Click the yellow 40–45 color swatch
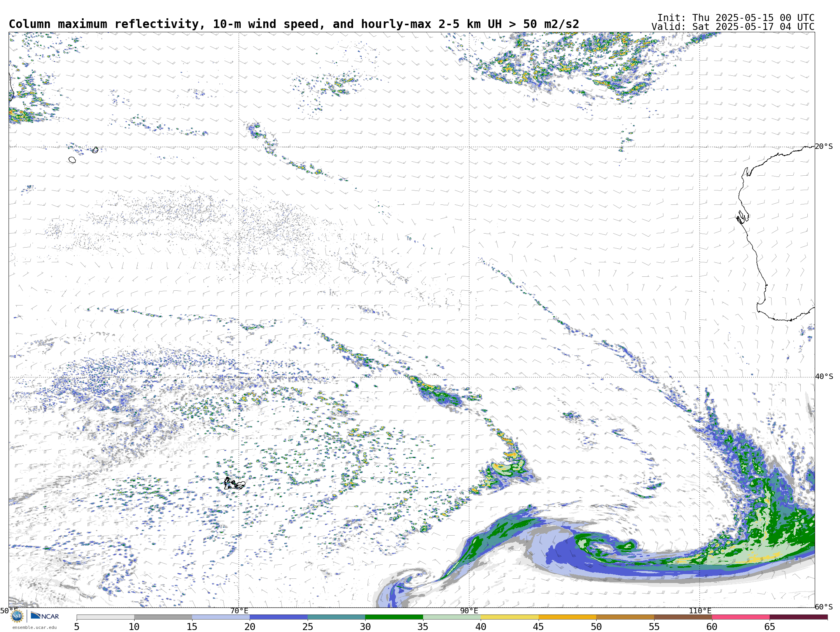 point(509,617)
